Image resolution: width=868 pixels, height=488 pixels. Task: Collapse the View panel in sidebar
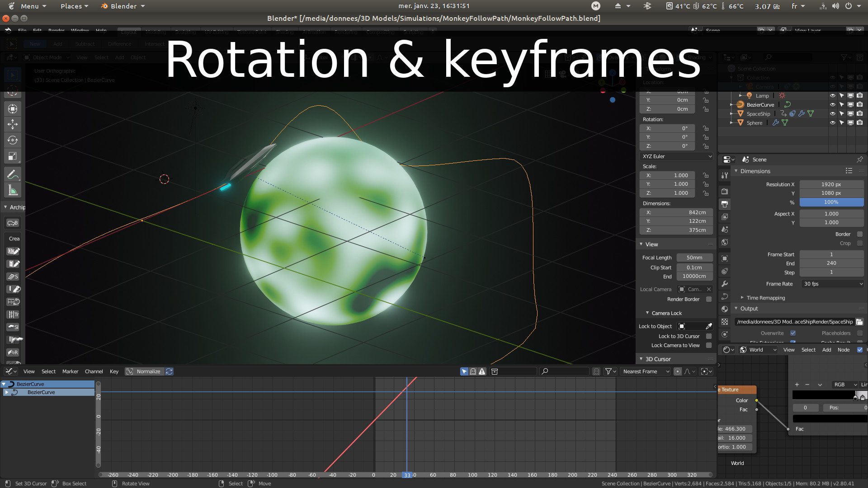click(651, 244)
